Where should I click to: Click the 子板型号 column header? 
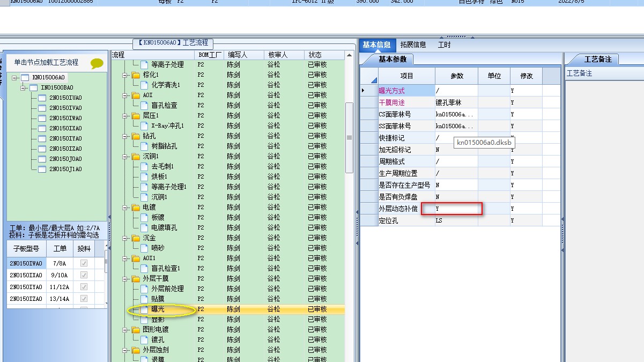(26, 248)
